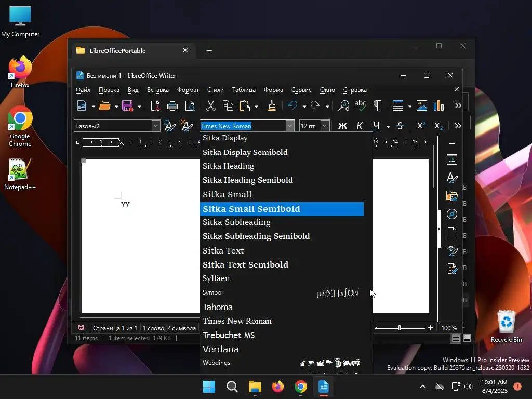Viewport: 532px width, 399px height.
Task: Click the Print icon
Action: 172,106
